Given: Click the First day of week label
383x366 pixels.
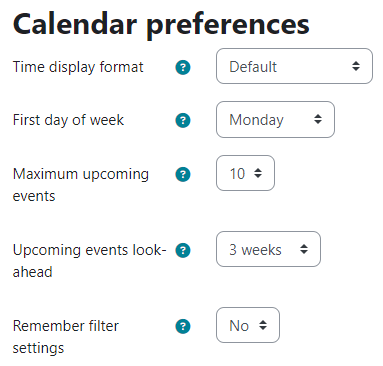Looking at the screenshot, I should tap(68, 120).
